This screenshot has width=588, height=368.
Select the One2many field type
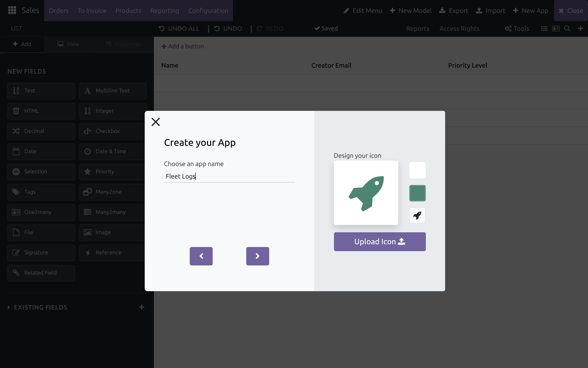(x=41, y=212)
